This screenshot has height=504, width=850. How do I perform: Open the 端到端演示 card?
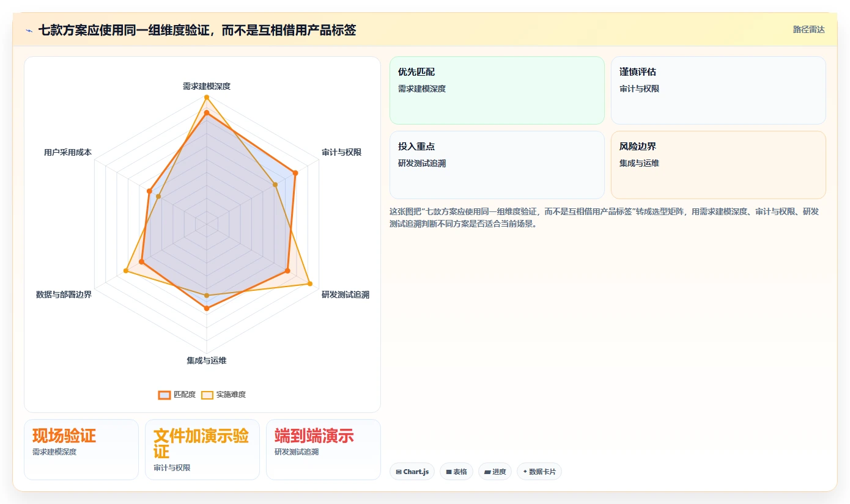pos(323,450)
